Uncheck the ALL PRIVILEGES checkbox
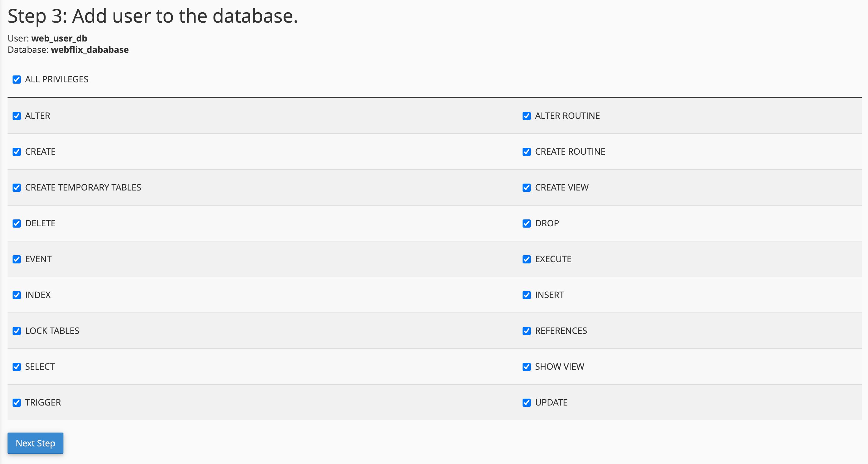 click(17, 80)
